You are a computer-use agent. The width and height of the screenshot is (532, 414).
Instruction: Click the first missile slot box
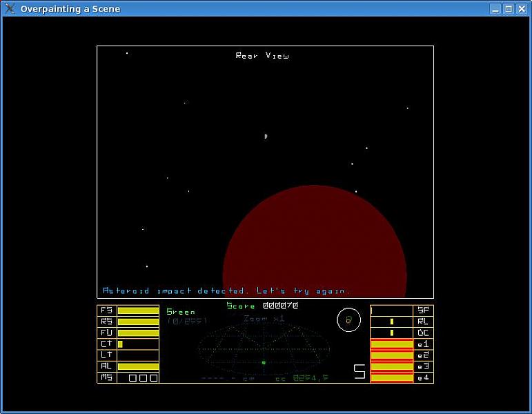(x=133, y=377)
